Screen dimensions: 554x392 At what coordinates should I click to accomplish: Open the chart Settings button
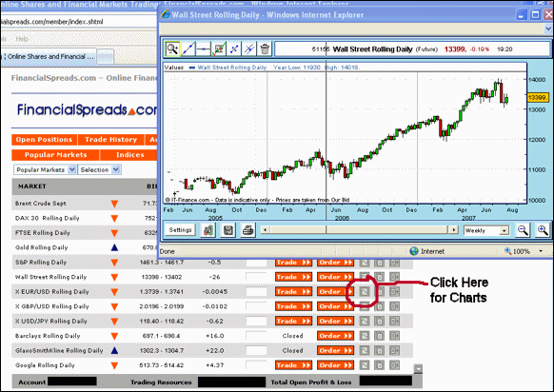(x=180, y=230)
